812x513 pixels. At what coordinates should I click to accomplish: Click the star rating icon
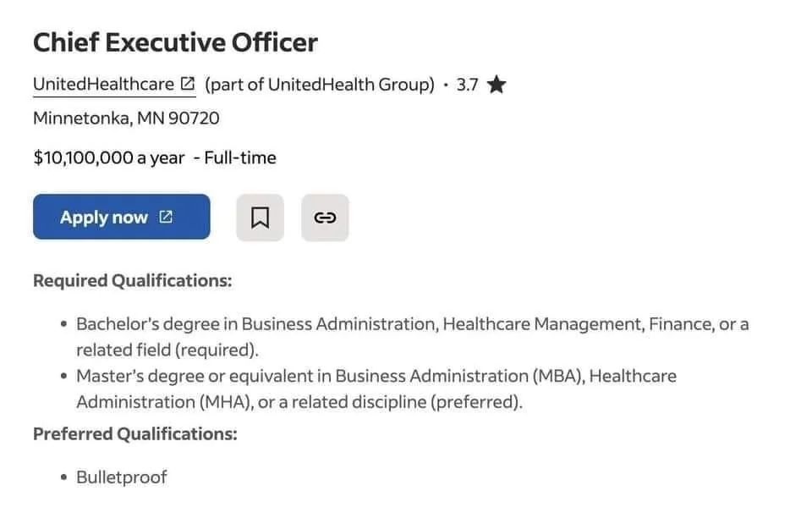click(497, 85)
